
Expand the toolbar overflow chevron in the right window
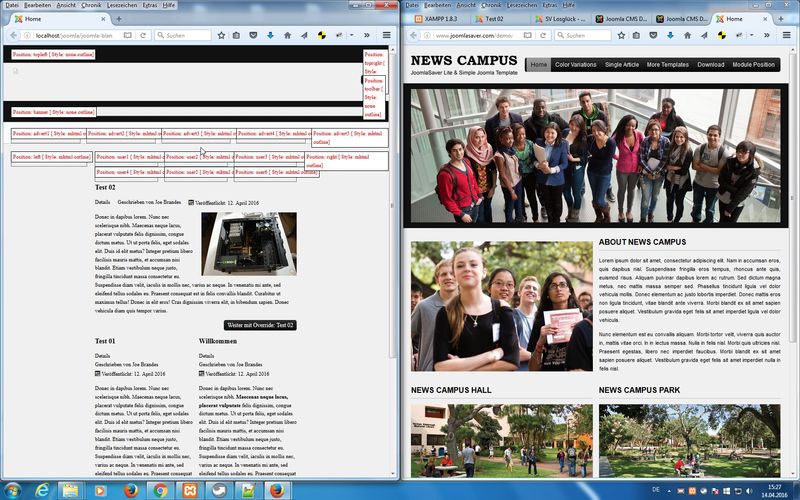pos(768,35)
